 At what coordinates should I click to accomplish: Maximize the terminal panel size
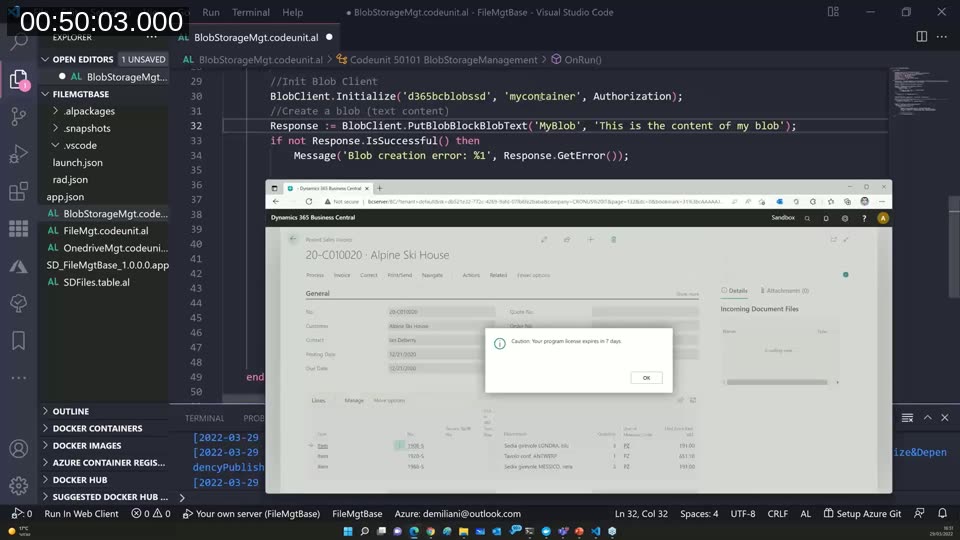(x=928, y=418)
